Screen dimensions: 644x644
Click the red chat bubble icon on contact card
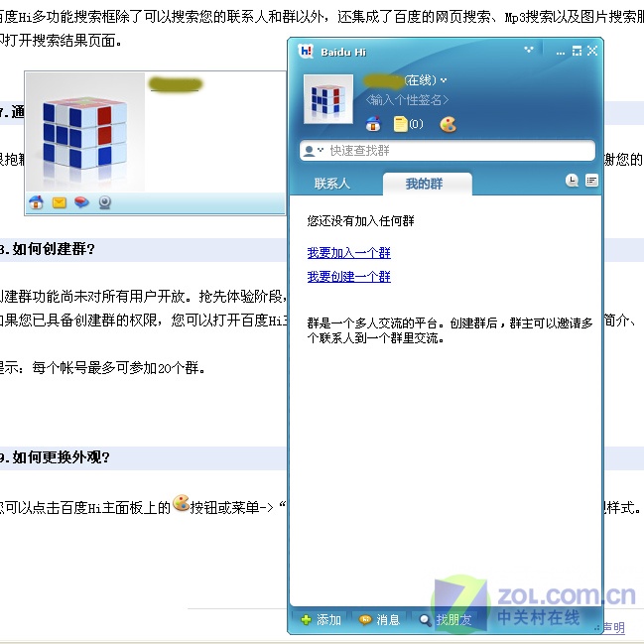81,202
